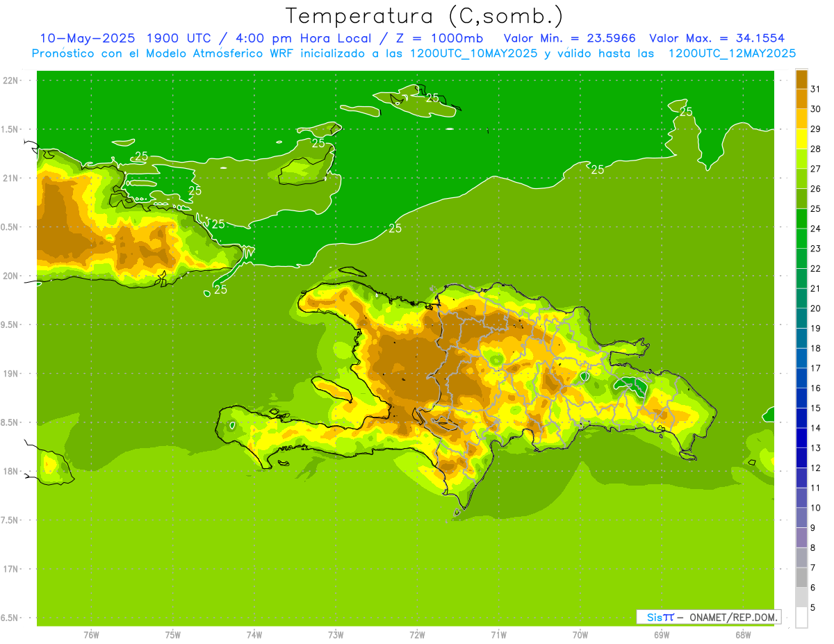The width and height of the screenshot is (834, 644).
Task: Click the '75W' longitude axis label
Action: (x=173, y=635)
